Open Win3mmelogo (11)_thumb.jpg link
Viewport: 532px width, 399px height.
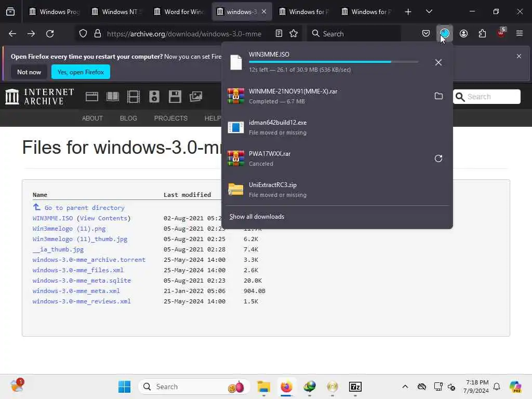(x=79, y=239)
